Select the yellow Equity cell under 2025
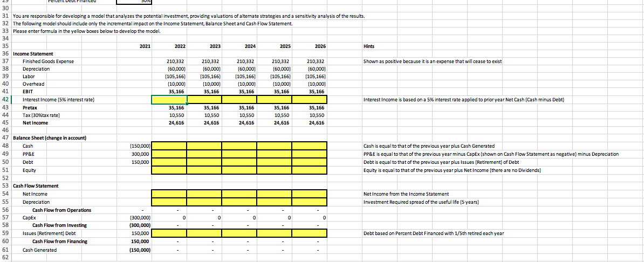Screen dimensions: 644x262 point(275,170)
